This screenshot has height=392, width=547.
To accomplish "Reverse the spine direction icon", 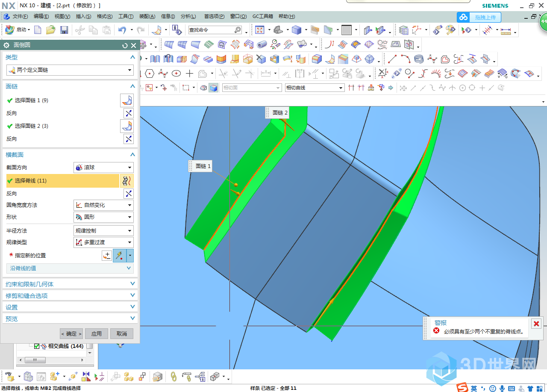I will [128, 194].
